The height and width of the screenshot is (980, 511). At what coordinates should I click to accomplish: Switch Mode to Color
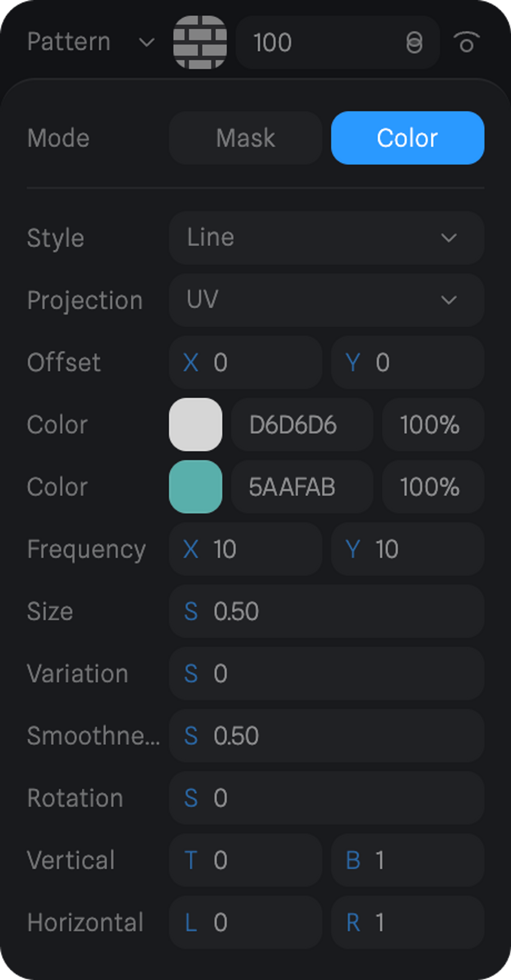(x=408, y=138)
